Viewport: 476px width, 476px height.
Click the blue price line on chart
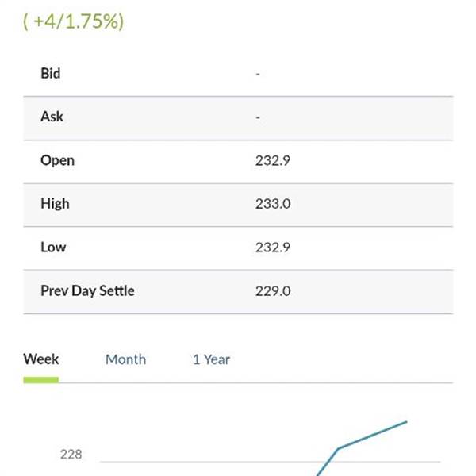373,435
